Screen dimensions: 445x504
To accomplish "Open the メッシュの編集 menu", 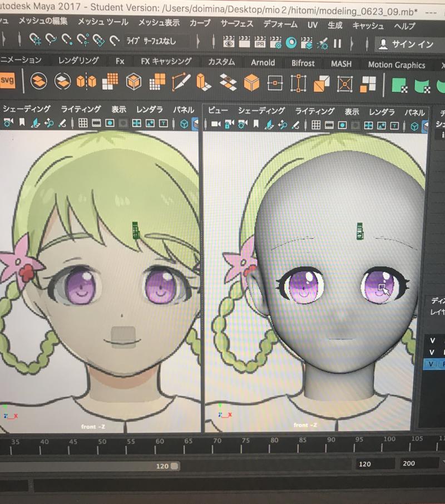I will pyautogui.click(x=43, y=21).
